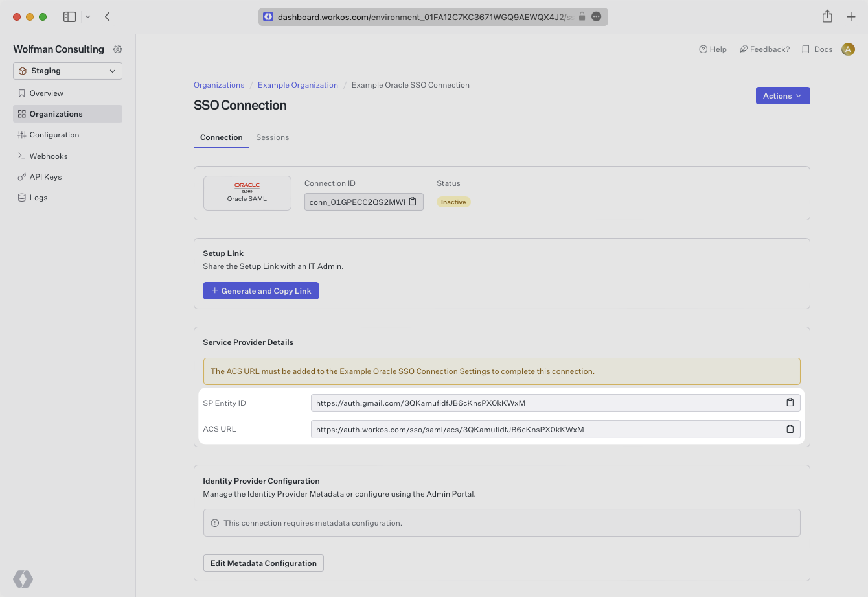Viewport: 868px width, 597px height.
Task: Open the Staging environment switcher
Action: coord(67,71)
